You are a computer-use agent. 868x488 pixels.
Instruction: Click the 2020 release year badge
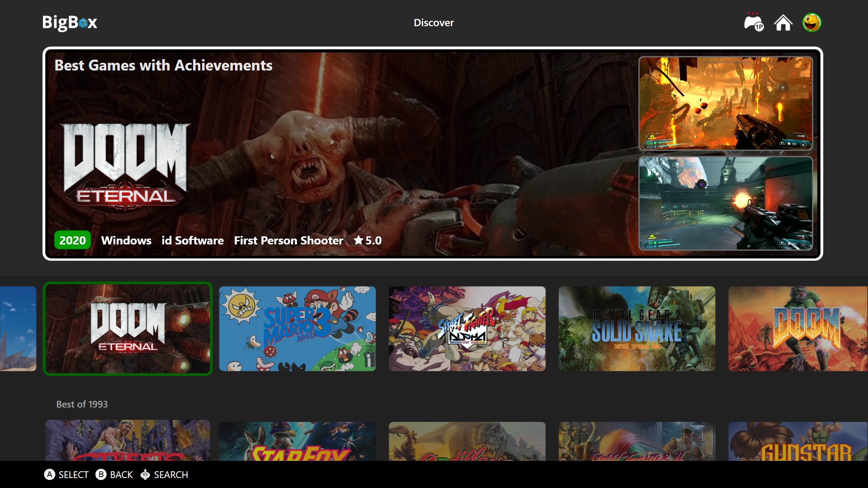[x=72, y=240]
